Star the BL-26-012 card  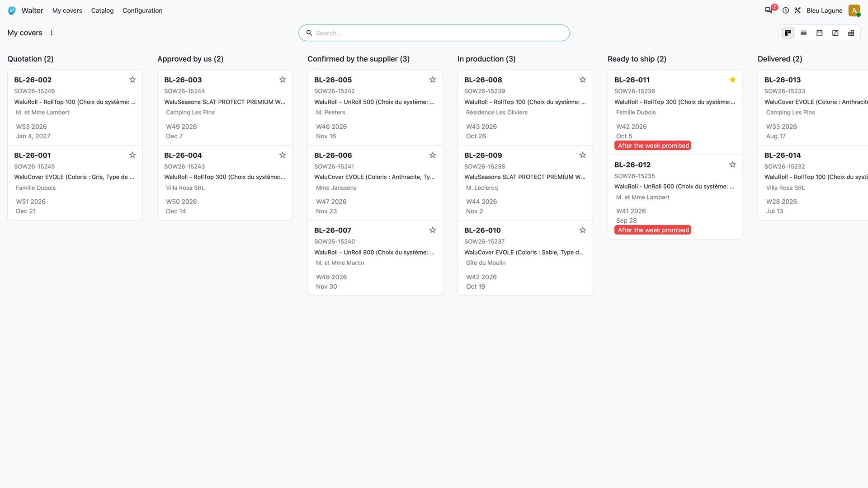point(733,164)
